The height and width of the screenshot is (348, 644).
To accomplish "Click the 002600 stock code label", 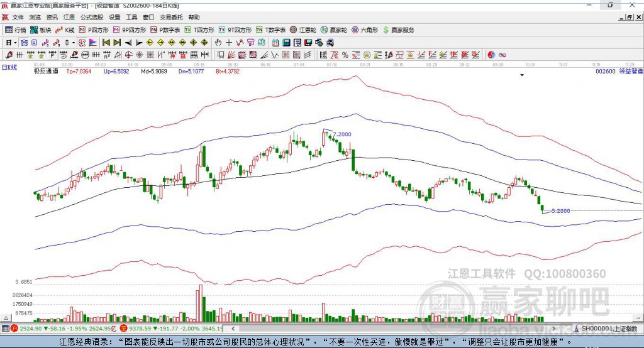I will pyautogui.click(x=606, y=71).
